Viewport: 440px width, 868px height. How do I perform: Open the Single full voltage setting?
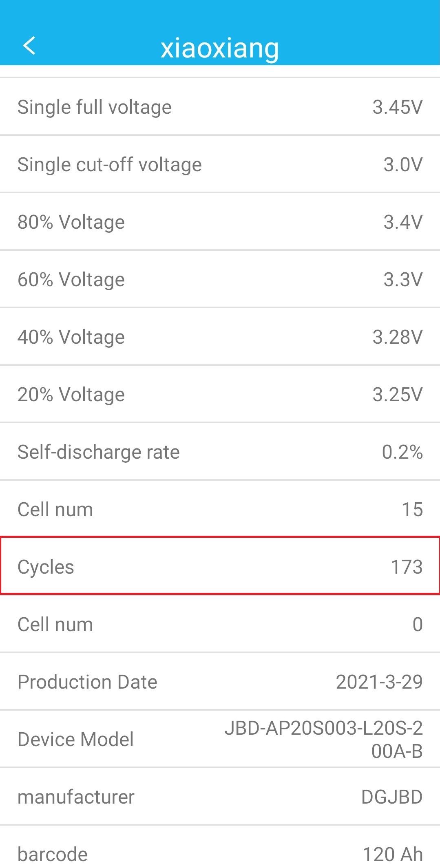pos(220,107)
